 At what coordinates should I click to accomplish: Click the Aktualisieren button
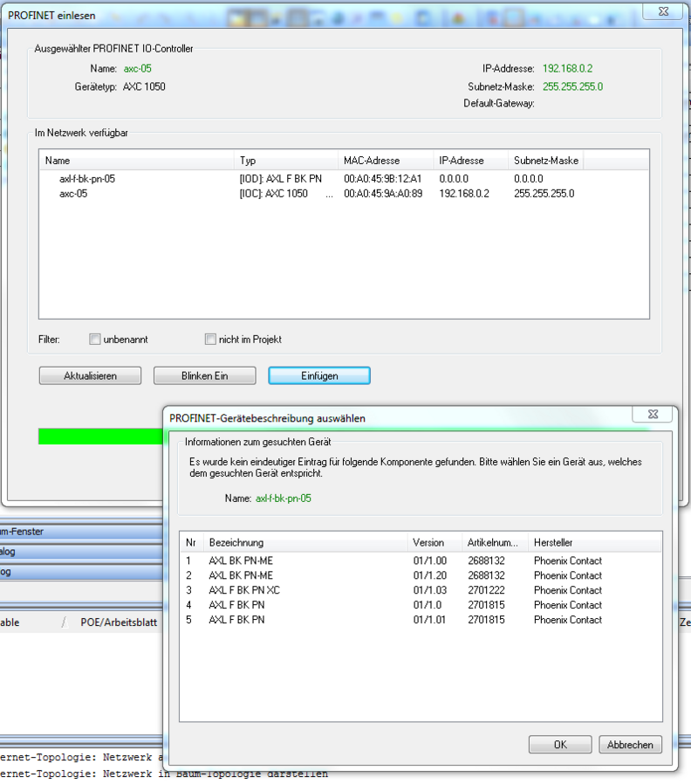[90, 375]
